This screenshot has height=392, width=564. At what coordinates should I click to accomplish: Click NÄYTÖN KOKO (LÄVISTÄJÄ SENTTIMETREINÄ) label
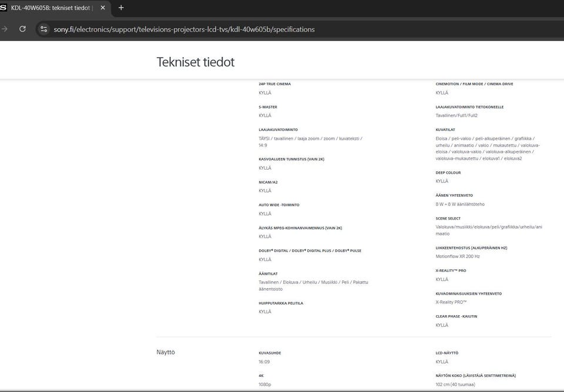coord(475,376)
